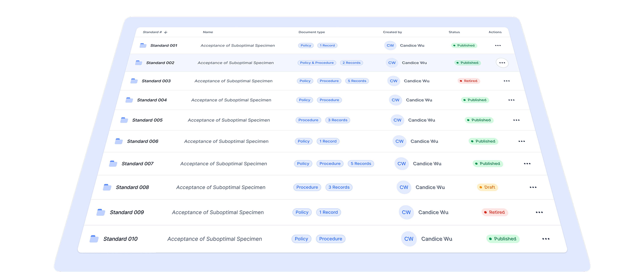Open the more-actions dots for Standard 008

[533, 187]
